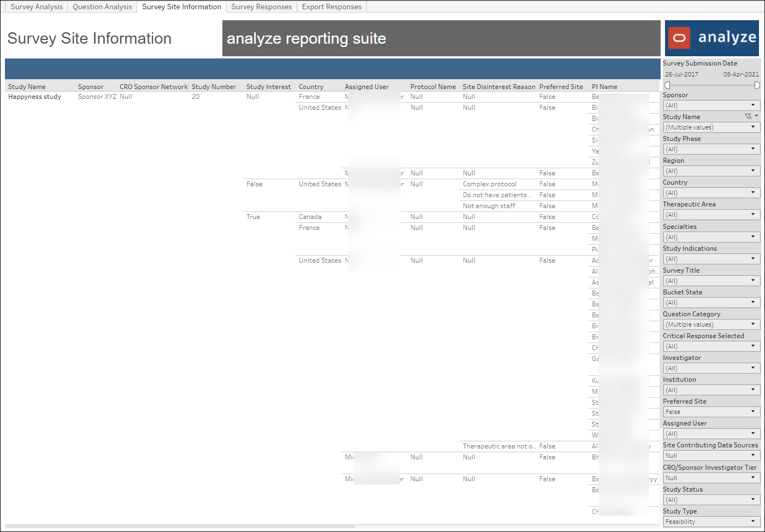765x532 pixels.
Task: Expand the Country filter dropdown
Action: tap(711, 193)
